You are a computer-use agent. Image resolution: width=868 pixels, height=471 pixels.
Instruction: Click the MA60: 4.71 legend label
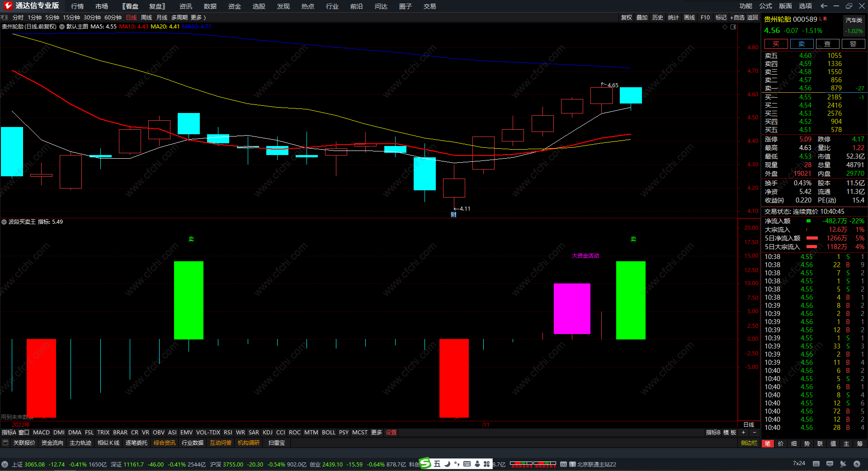click(197, 27)
